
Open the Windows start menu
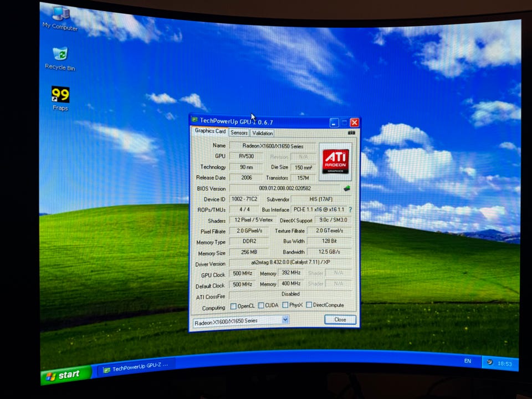click(65, 375)
